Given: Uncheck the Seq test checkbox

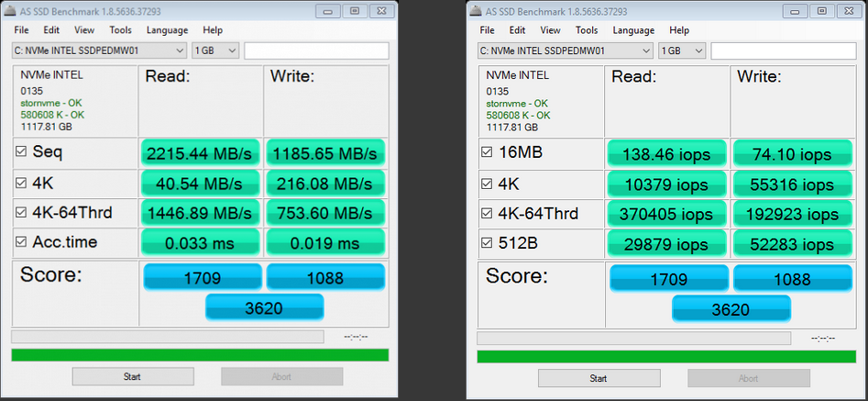Looking at the screenshot, I should (21, 151).
